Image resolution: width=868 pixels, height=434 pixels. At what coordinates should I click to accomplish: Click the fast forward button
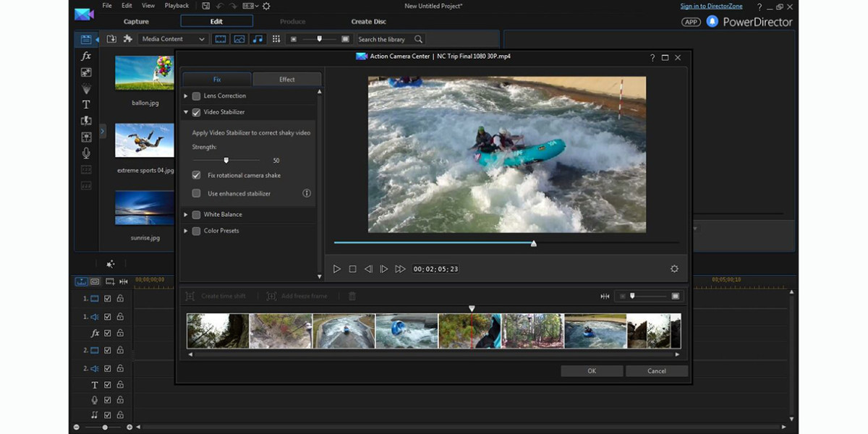pos(400,268)
